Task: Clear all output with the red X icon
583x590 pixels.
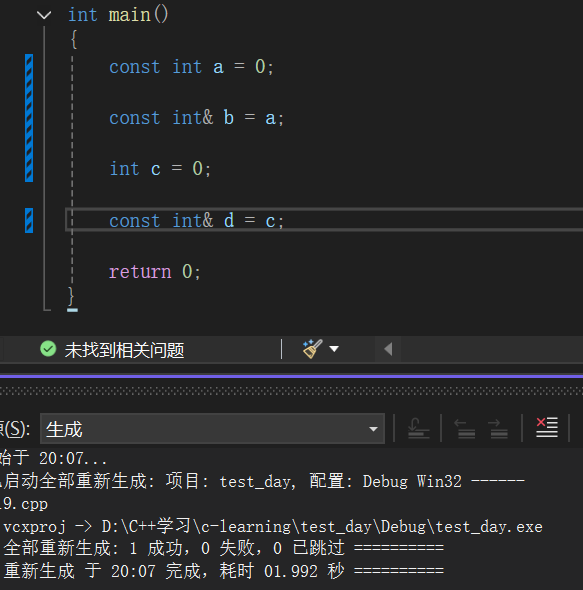Action: pos(547,428)
